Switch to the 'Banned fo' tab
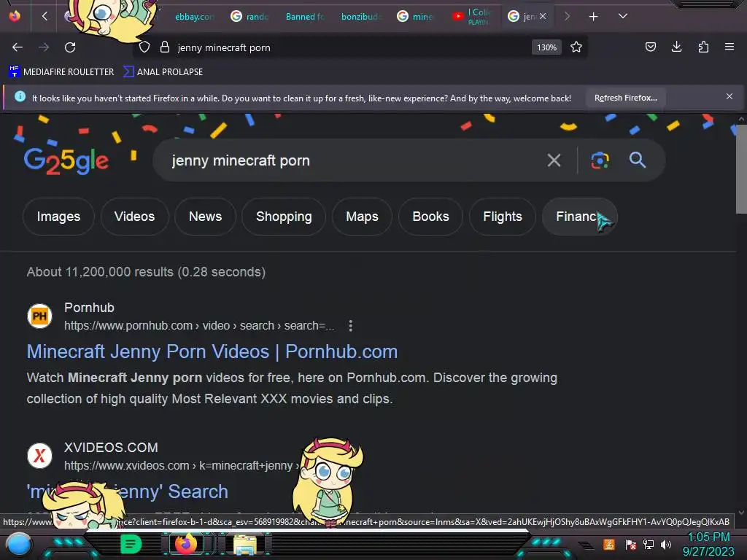 pyautogui.click(x=305, y=17)
